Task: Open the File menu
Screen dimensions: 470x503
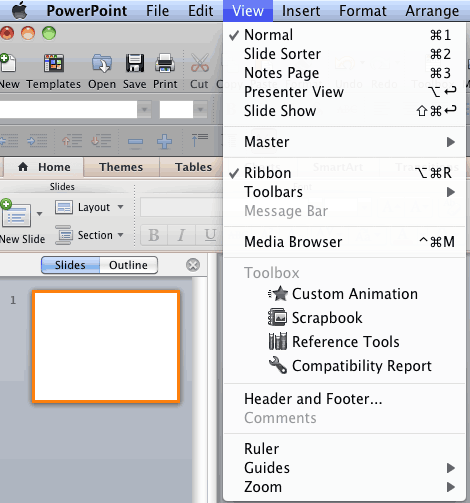Action: coord(157,11)
